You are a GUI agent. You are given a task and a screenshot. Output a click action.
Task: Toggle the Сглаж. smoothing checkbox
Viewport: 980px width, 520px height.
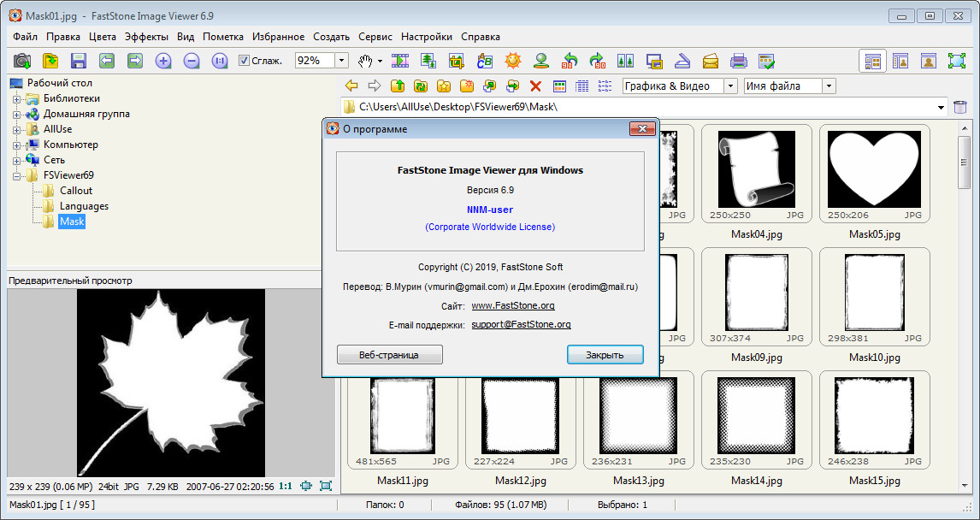point(245,61)
